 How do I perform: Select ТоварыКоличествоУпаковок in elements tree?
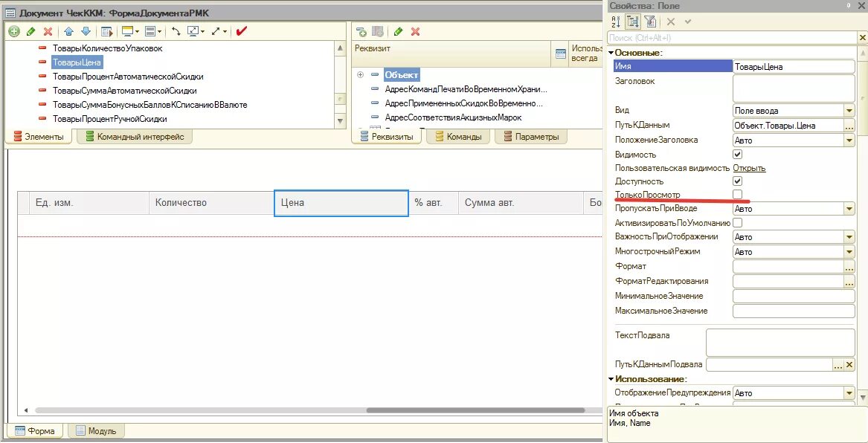tap(107, 48)
